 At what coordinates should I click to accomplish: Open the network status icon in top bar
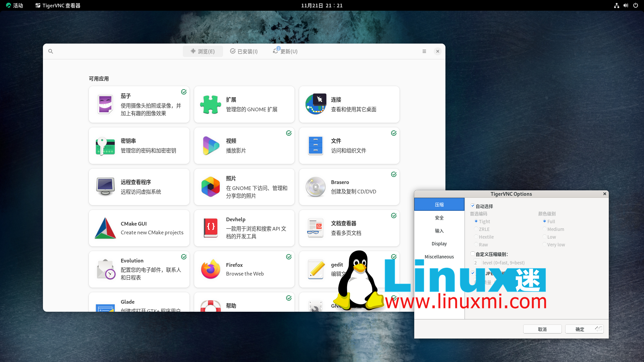click(x=616, y=5)
